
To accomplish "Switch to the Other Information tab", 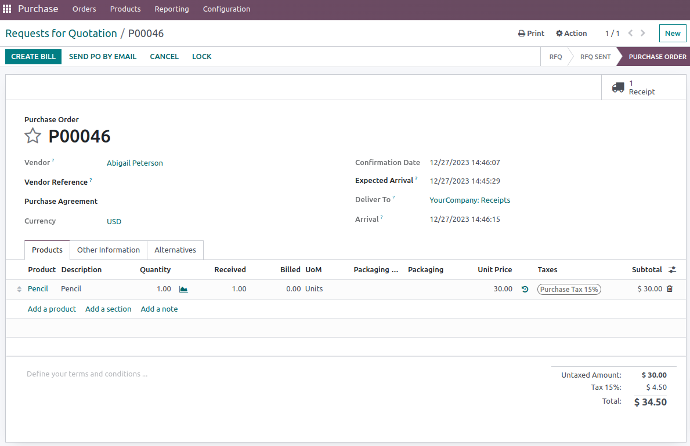I will (x=108, y=250).
